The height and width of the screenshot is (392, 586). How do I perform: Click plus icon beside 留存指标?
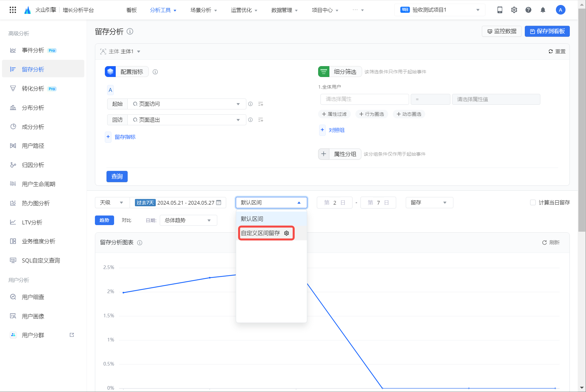coord(108,137)
